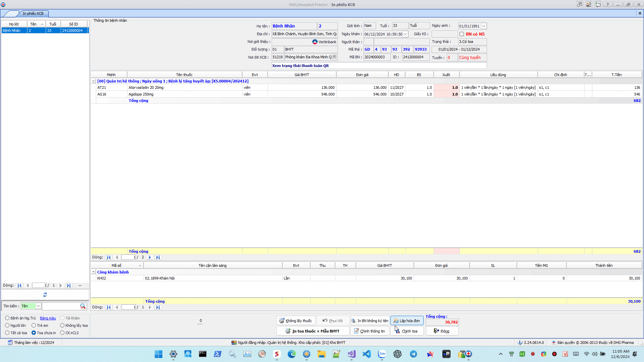
Task: Click the search magnifier icon beside Tìm kiếm
Action: point(83,306)
